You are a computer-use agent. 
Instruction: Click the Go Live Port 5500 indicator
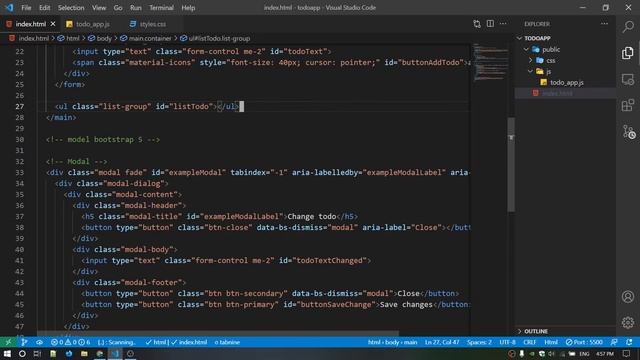coord(584,342)
